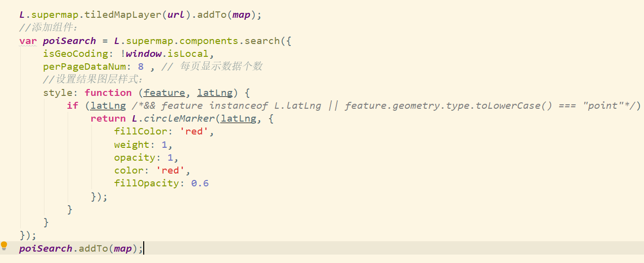Viewport: 644px width, 263px height.
Task: Click the "color" key below opacity
Action: point(128,170)
